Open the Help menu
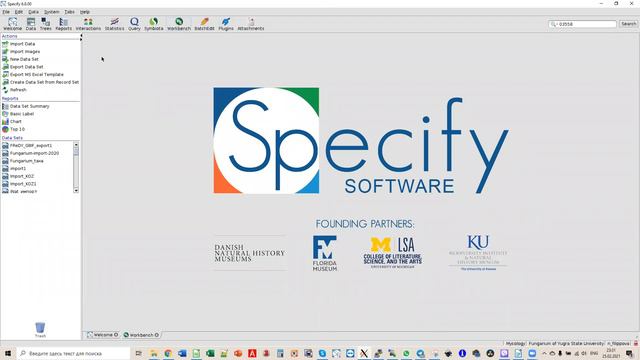Viewport: 640px width, 360px height. (84, 12)
